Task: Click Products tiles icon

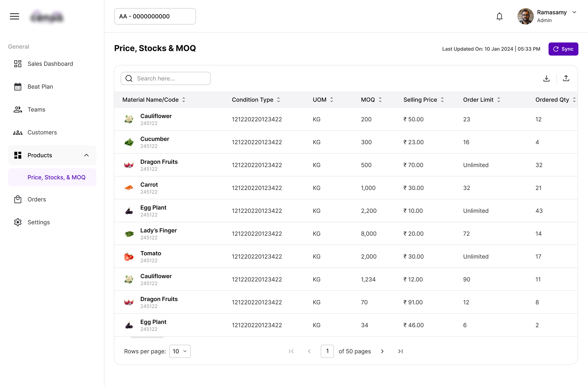Action: click(18, 155)
